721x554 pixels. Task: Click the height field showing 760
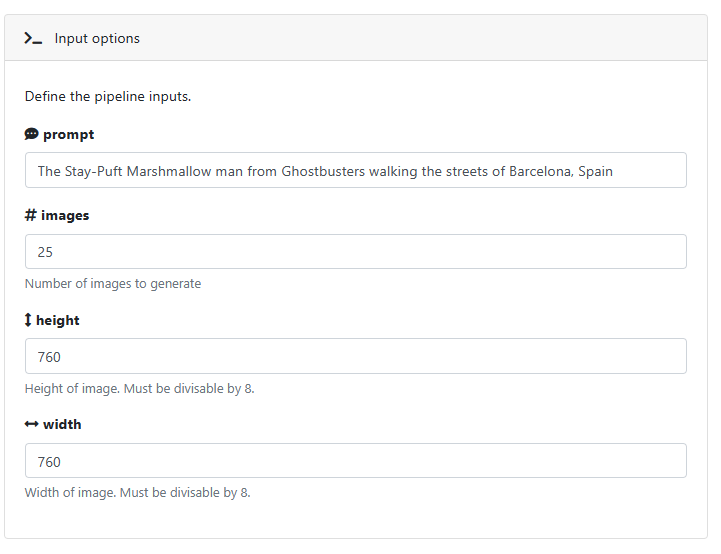(x=356, y=356)
